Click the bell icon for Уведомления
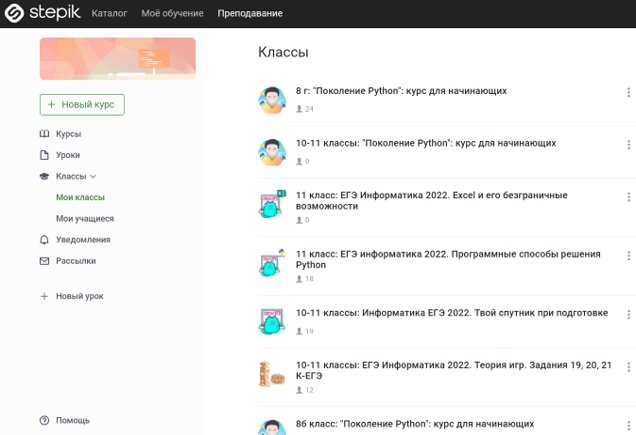The width and height of the screenshot is (636, 435). [x=44, y=240]
